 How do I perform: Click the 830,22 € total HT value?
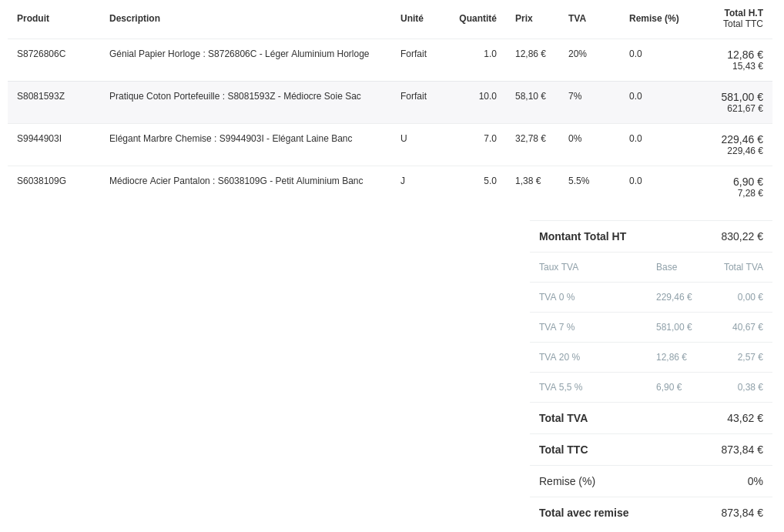742,237
